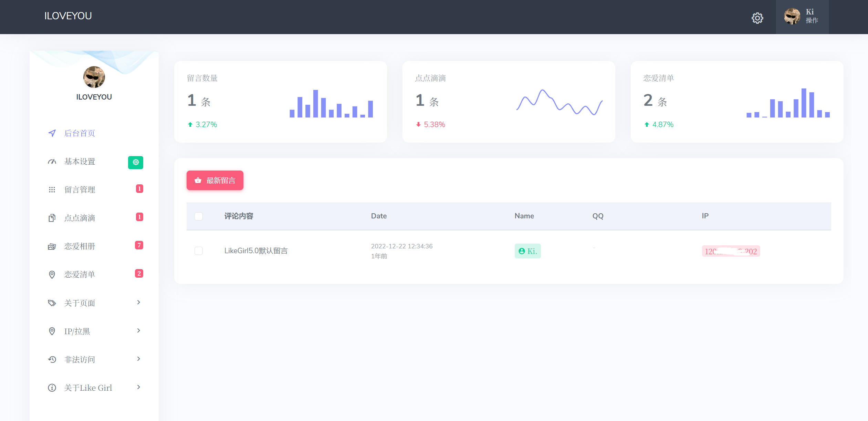Go to 恋爱清单 in sidebar
Viewport: 868px width, 421px height.
click(80, 275)
